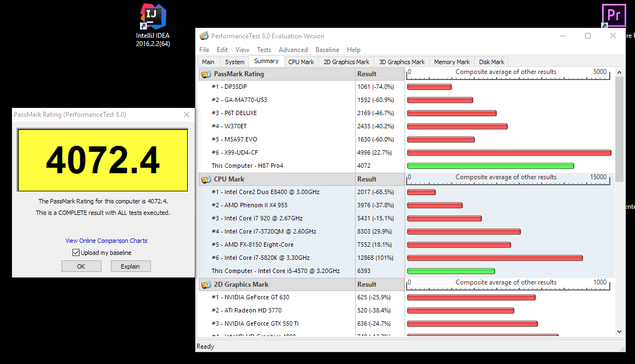The image size is (635, 364).
Task: Open the Advanced menu
Action: click(293, 50)
